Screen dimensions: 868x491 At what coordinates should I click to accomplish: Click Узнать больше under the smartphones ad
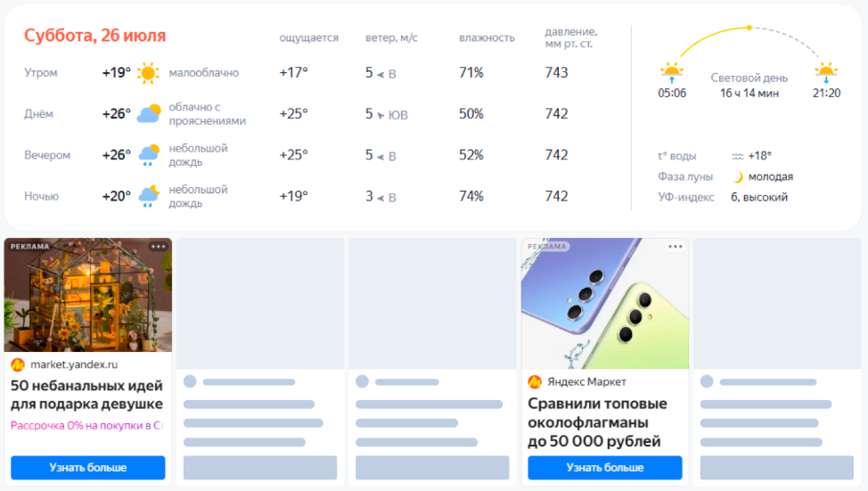(x=604, y=467)
